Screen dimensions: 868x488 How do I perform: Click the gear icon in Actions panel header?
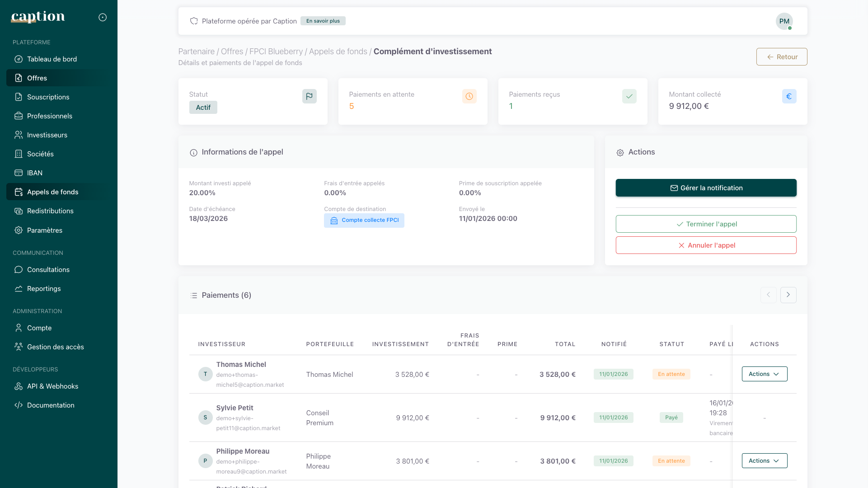(620, 153)
